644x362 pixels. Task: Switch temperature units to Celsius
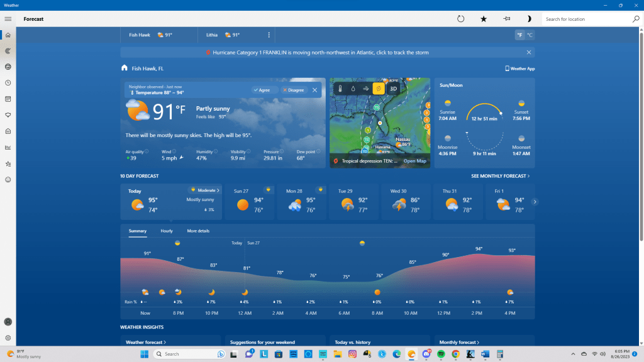(530, 35)
